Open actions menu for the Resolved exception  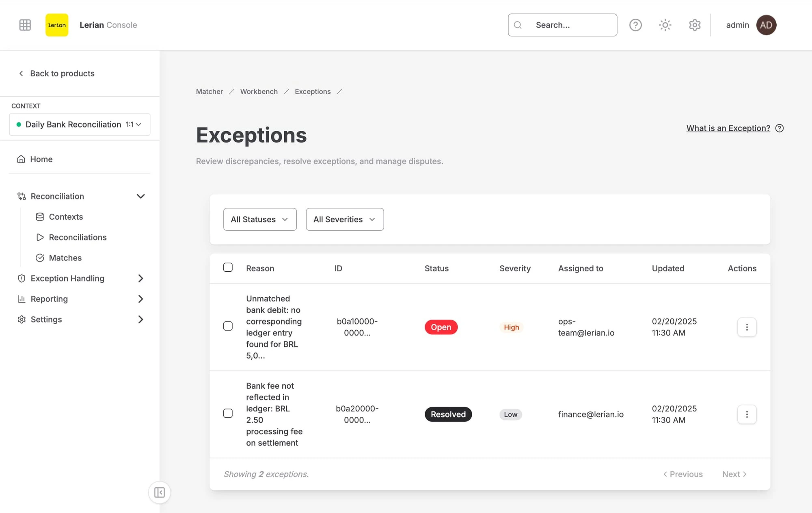(747, 414)
